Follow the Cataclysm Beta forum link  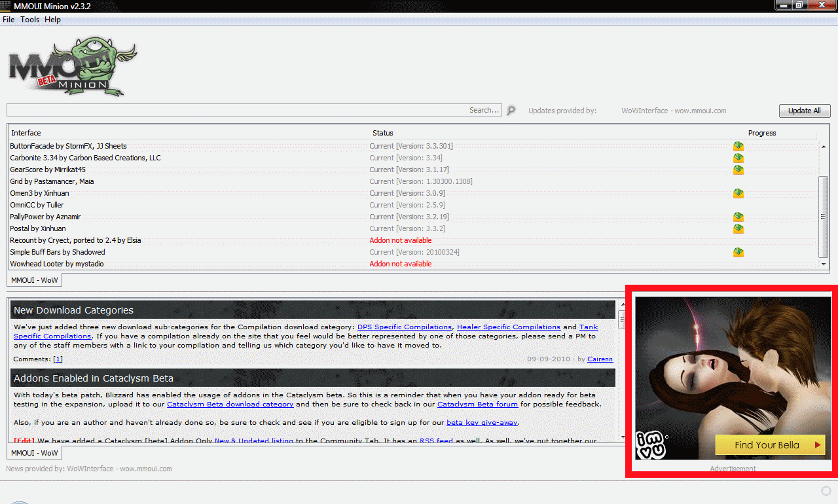tap(477, 404)
